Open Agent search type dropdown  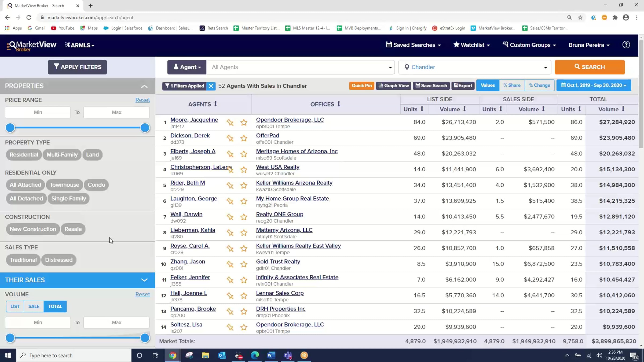point(187,67)
